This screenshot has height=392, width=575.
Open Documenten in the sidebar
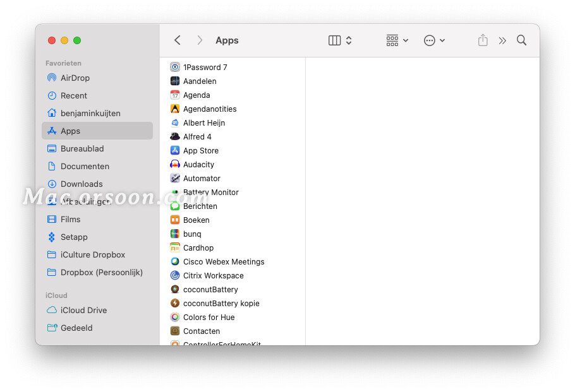(97, 166)
